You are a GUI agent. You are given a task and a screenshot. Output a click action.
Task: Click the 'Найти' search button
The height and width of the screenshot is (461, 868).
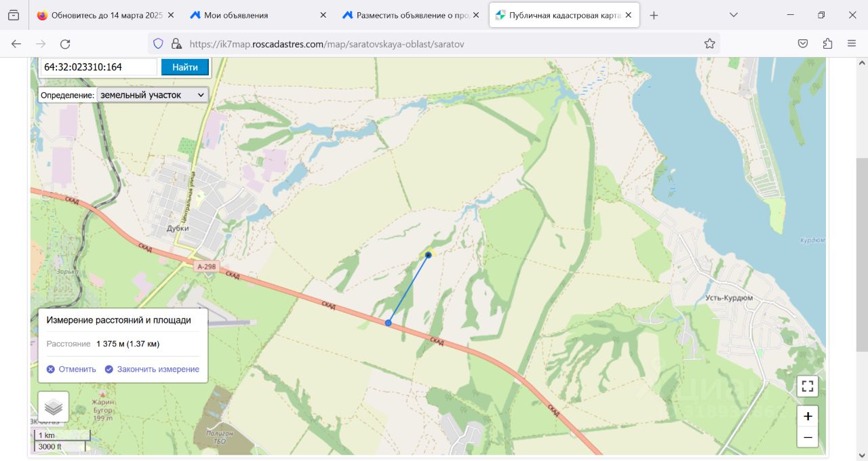[x=185, y=67]
